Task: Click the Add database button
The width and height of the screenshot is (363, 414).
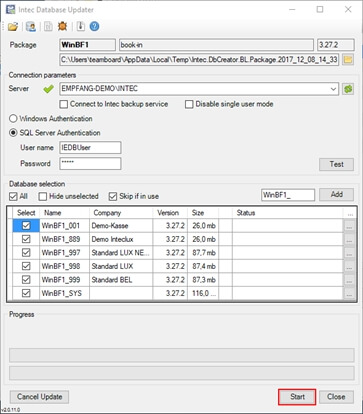Action: pyautogui.click(x=336, y=195)
